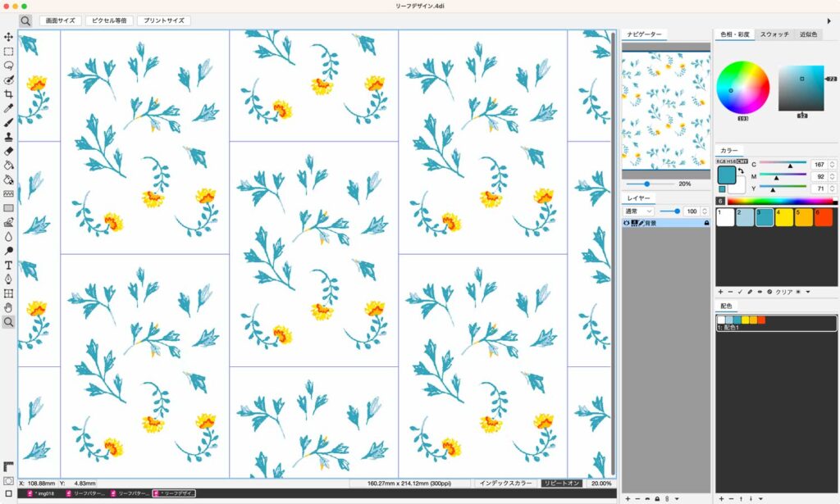Viewport: 840px width, 504px height.
Task: Expand the panels with top-right triangle arrow
Action: [x=829, y=20]
